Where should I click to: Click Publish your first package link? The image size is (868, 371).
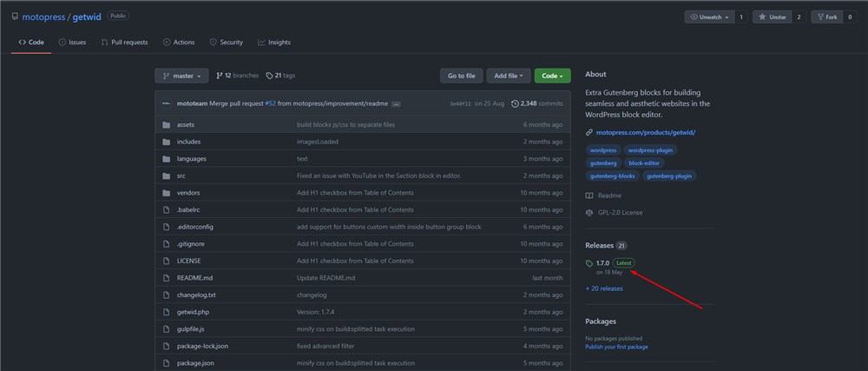(616, 348)
